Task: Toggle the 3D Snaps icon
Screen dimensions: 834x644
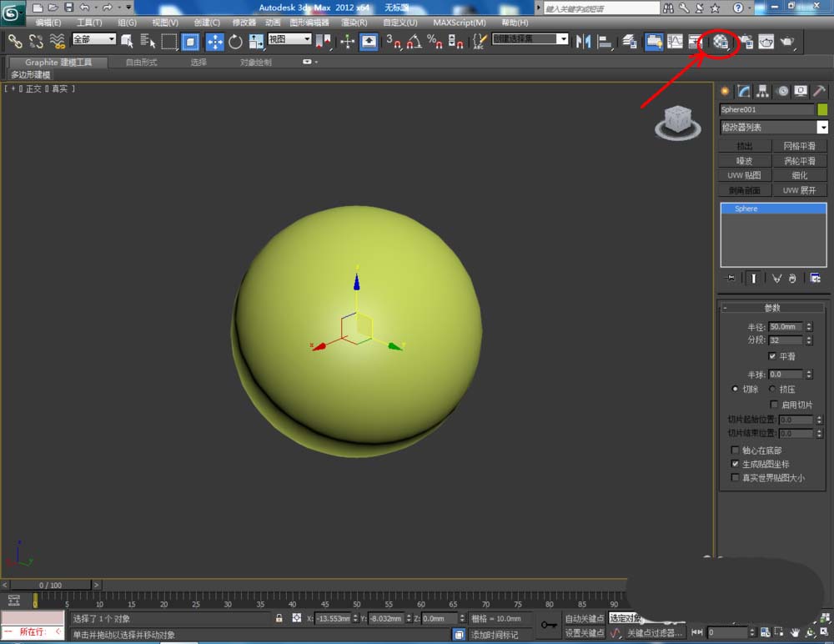Action: coord(394,41)
